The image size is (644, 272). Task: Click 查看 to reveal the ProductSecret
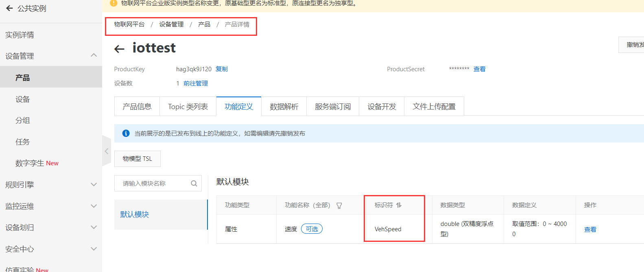click(x=479, y=69)
